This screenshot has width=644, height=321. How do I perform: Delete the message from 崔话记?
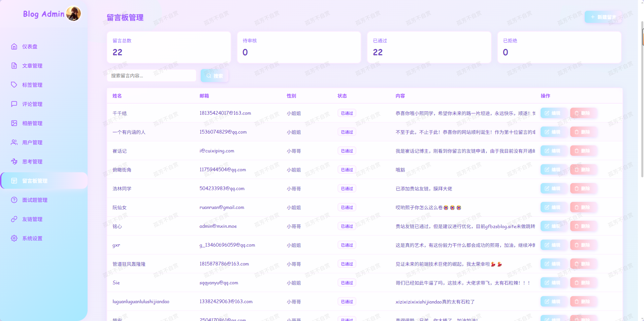[582, 151]
